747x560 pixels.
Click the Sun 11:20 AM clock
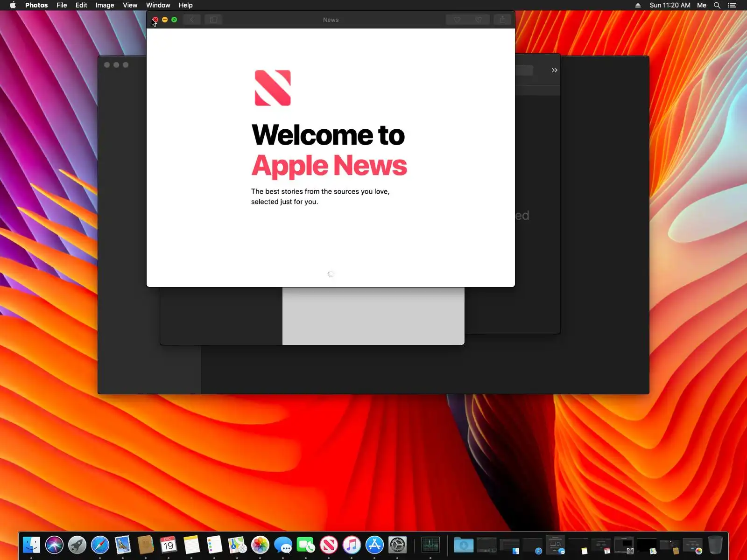tap(670, 5)
